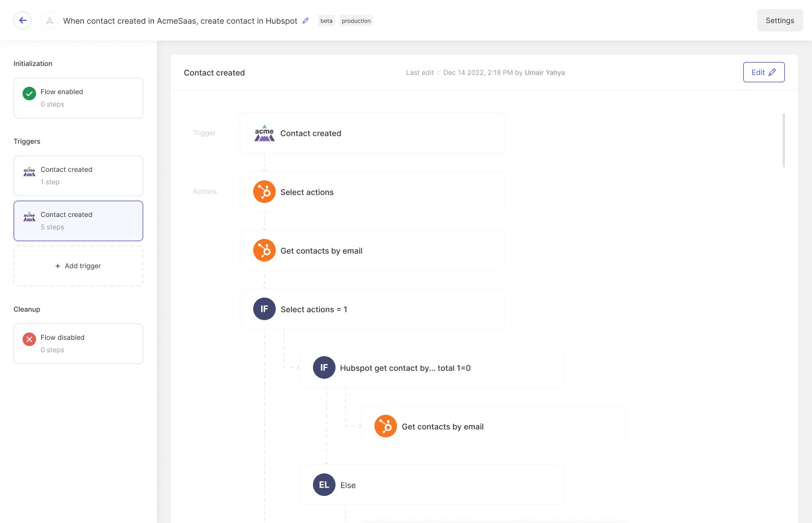Select the Flow enabled card
Screen dimensions: 812x523
click(x=78, y=98)
